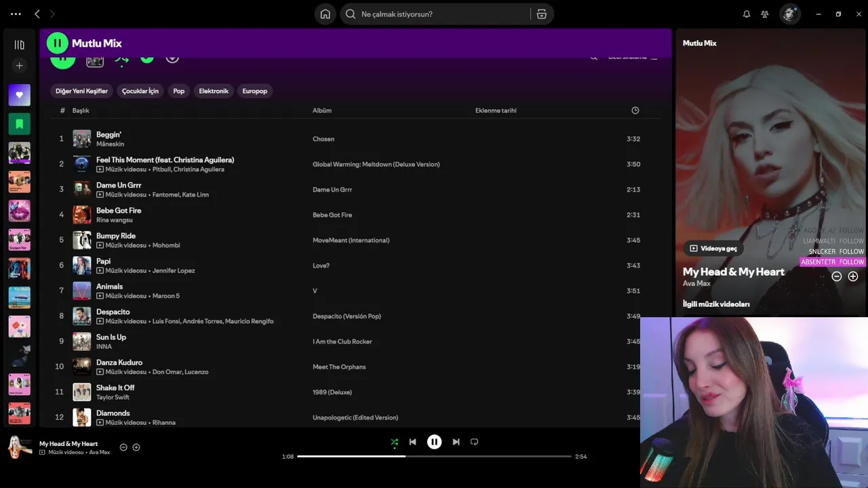Click 'Videoya geç' button
Image resolution: width=868 pixels, height=488 pixels.
[x=713, y=249]
